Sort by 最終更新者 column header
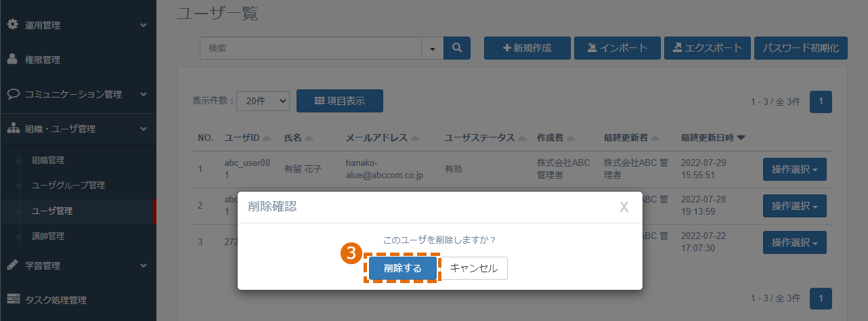Screen dimensions: 868x321 click(631, 137)
